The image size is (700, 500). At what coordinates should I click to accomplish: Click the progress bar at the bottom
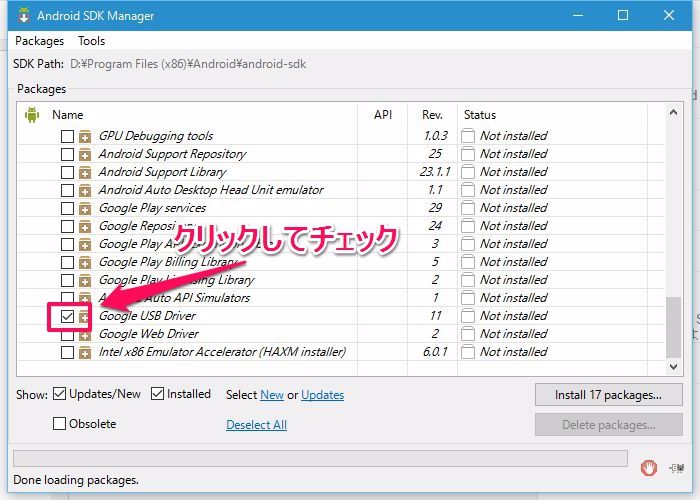(x=320, y=458)
